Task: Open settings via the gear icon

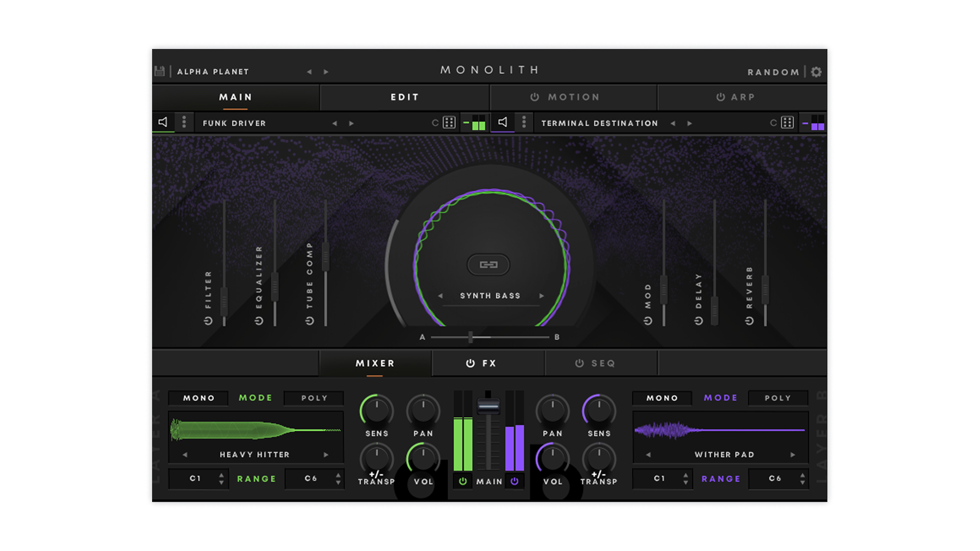Action: [x=816, y=72]
